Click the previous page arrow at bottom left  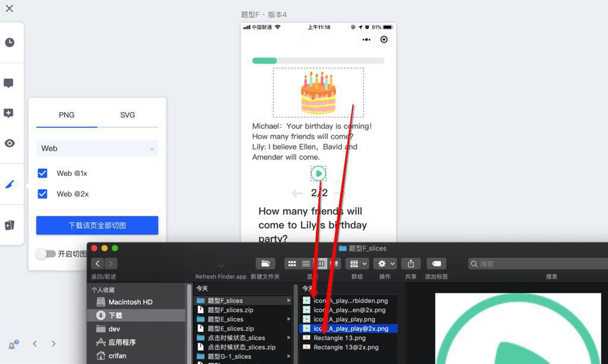tap(35, 343)
